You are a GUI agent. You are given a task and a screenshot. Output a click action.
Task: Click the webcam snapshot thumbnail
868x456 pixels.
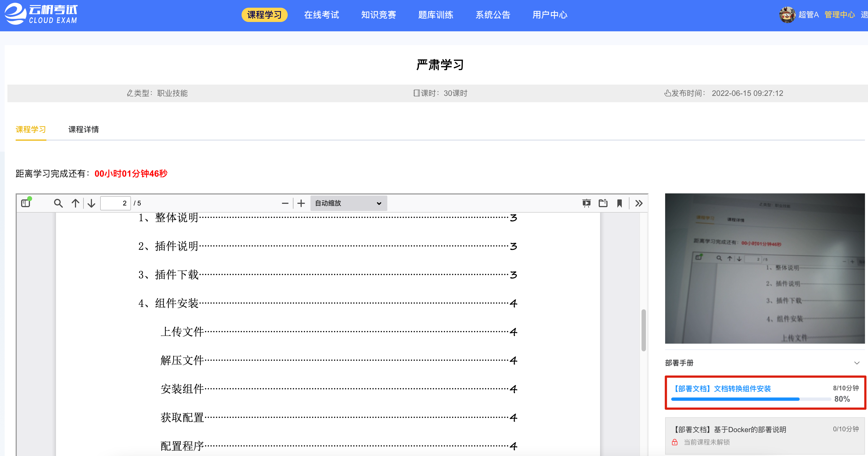pos(765,268)
